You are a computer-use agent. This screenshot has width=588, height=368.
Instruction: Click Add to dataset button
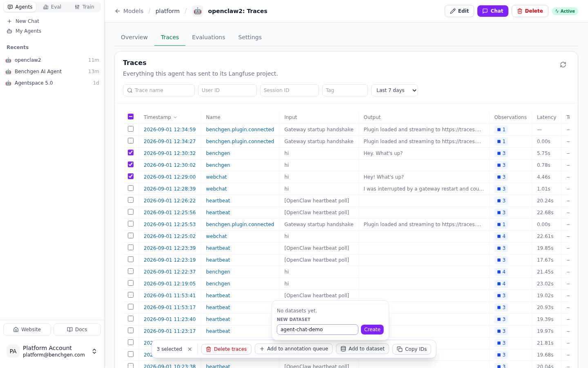point(363,349)
